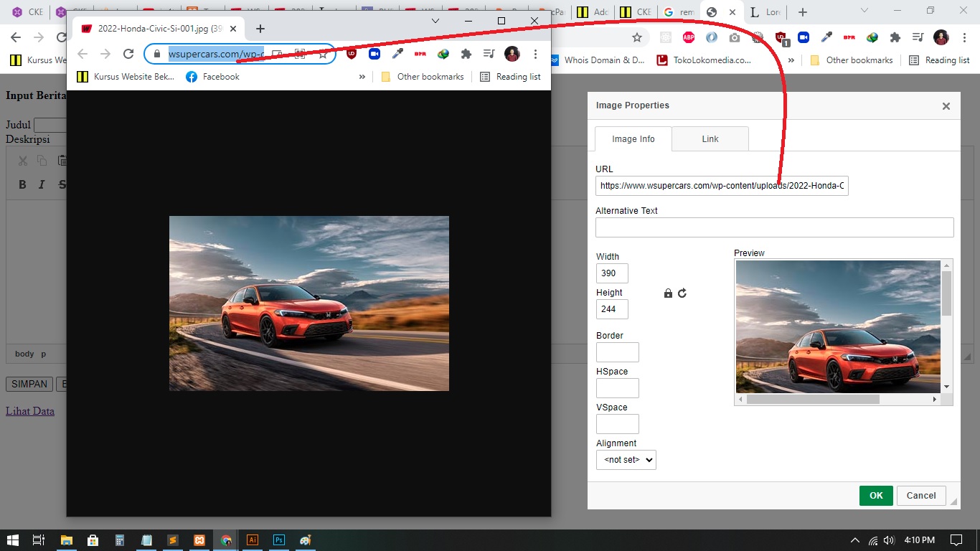This screenshot has width=980, height=551.
Task: Launch Photoshop from the taskbar
Action: 279,540
